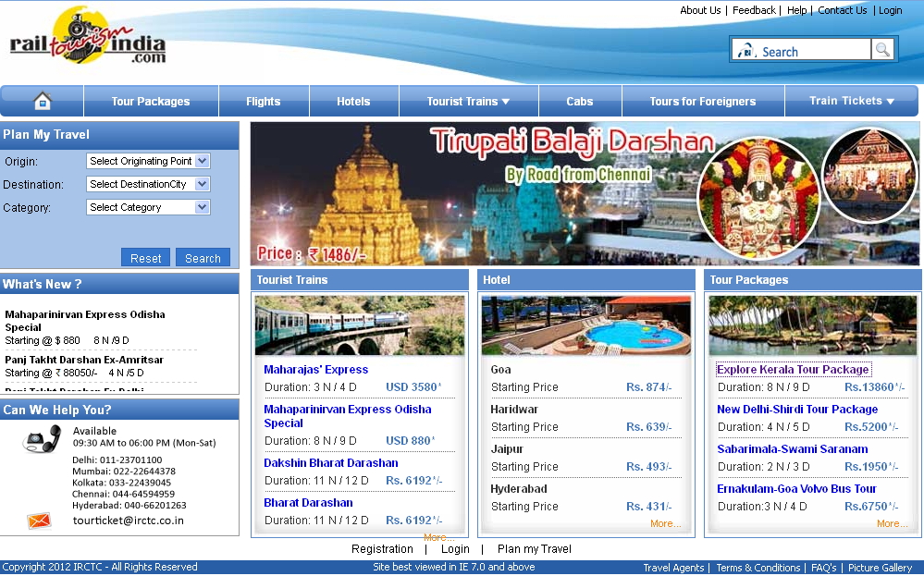The image size is (924, 576).
Task: Click the Kerala backwaters tour thumbnail
Action: (813, 325)
